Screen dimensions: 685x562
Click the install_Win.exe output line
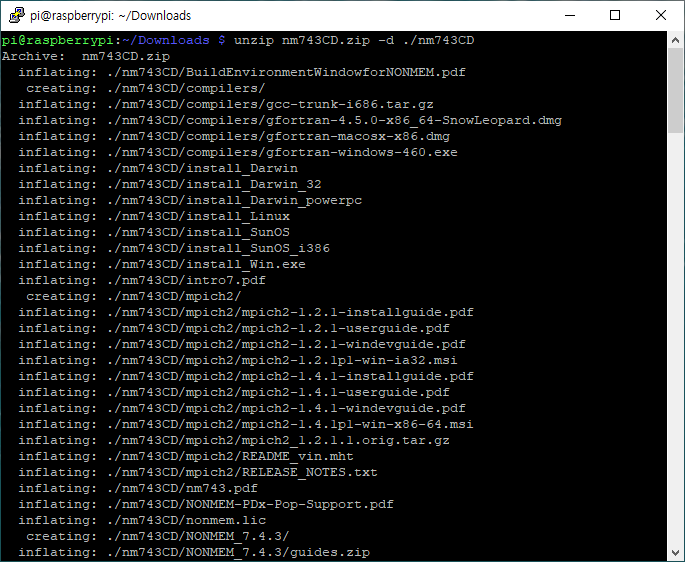pyautogui.click(x=162, y=264)
